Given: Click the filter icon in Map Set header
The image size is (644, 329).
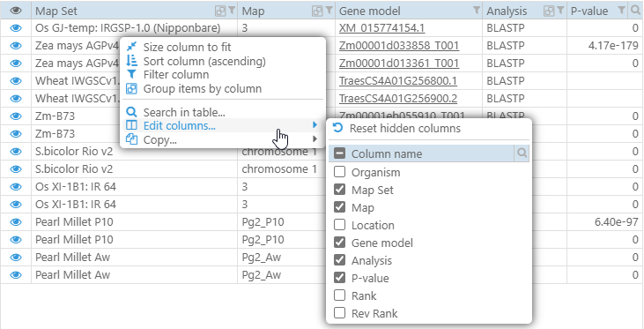Looking at the screenshot, I should tap(232, 11).
